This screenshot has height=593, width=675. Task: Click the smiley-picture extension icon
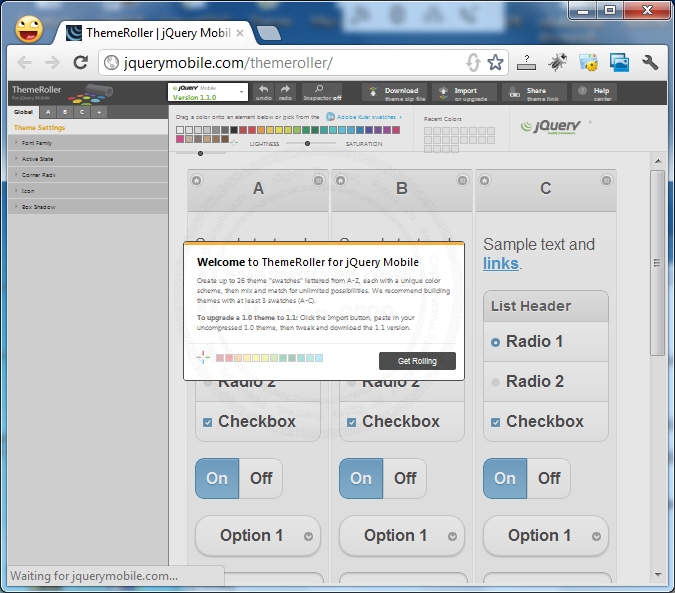click(588, 63)
